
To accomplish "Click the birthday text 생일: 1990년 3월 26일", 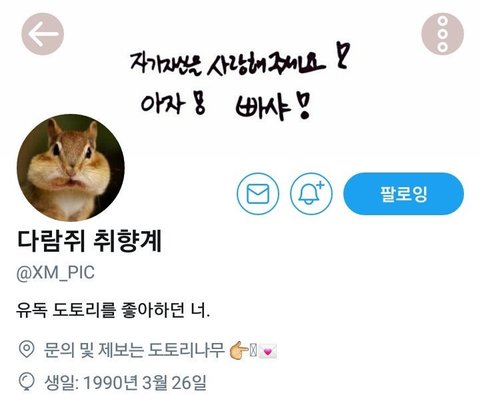I will pos(125,382).
